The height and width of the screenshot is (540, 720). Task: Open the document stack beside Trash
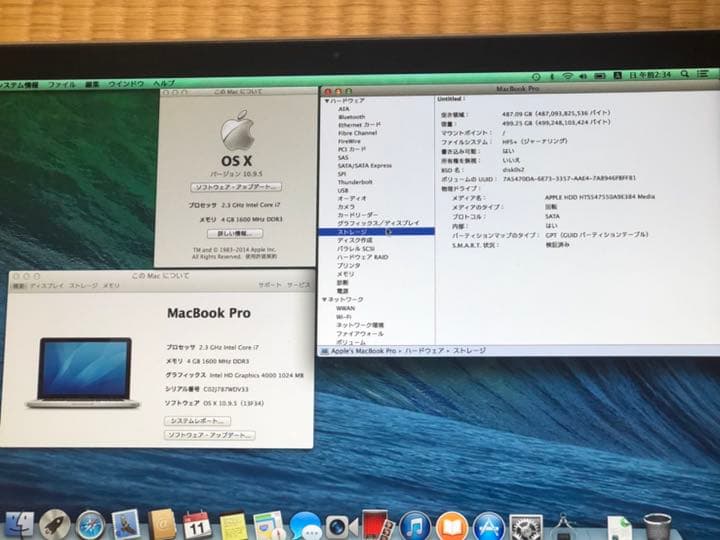click(619, 528)
